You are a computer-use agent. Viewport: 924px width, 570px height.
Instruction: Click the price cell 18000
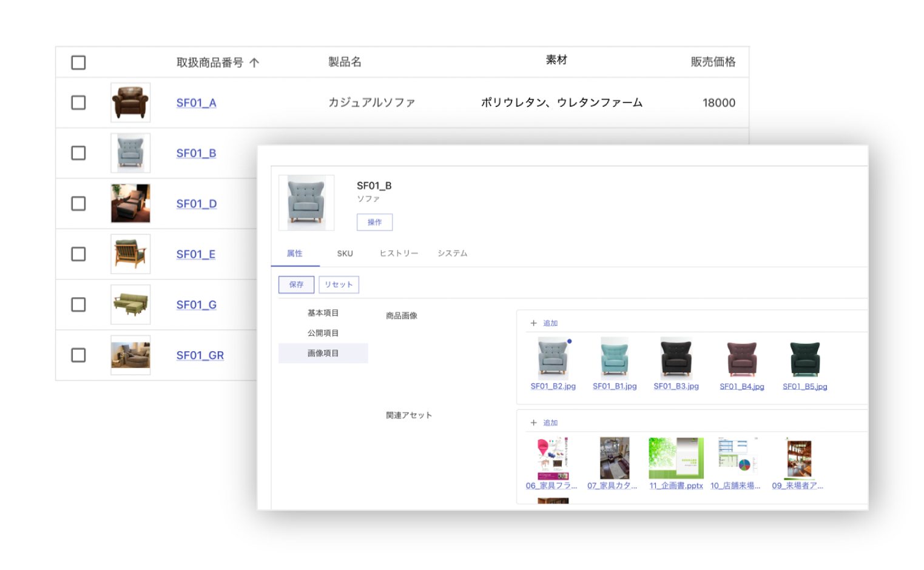[x=719, y=103]
